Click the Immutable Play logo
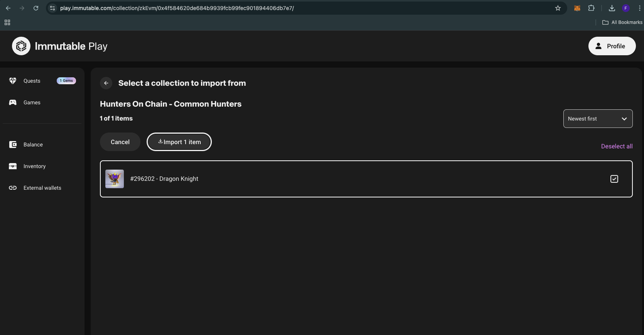 click(60, 46)
